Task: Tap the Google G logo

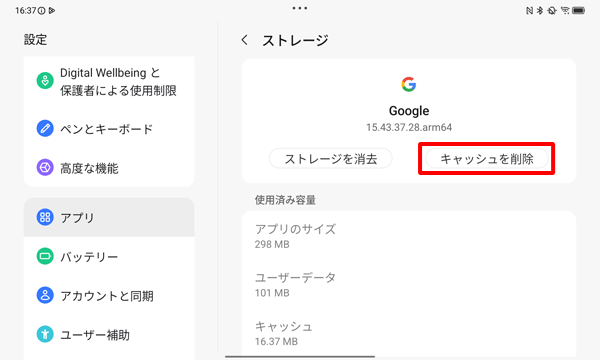Action: click(409, 84)
